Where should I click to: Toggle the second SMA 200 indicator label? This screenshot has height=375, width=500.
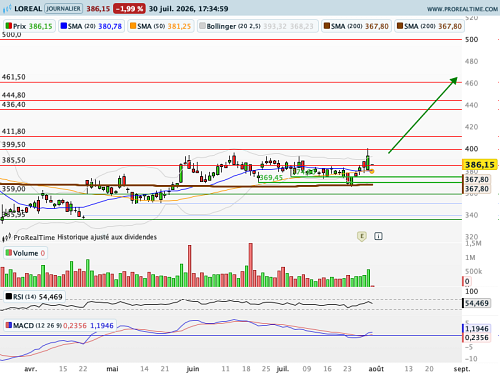(429, 26)
